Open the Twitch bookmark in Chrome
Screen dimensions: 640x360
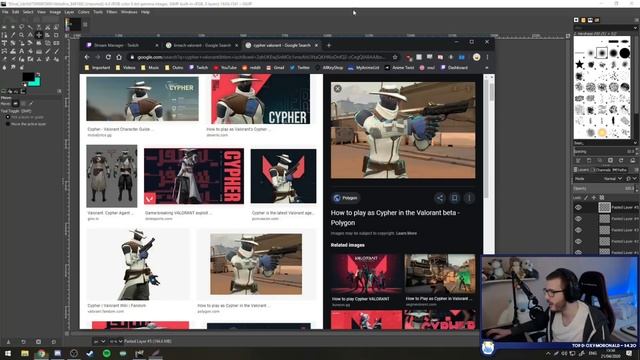[x=199, y=68]
